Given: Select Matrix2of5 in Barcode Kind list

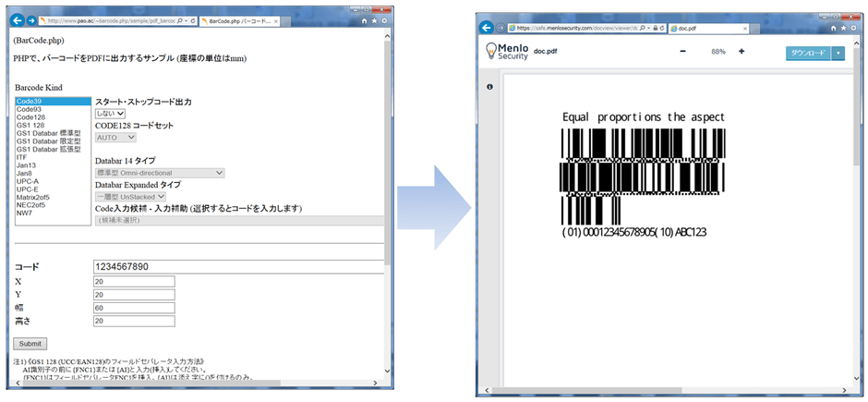Looking at the screenshot, I should [x=53, y=197].
